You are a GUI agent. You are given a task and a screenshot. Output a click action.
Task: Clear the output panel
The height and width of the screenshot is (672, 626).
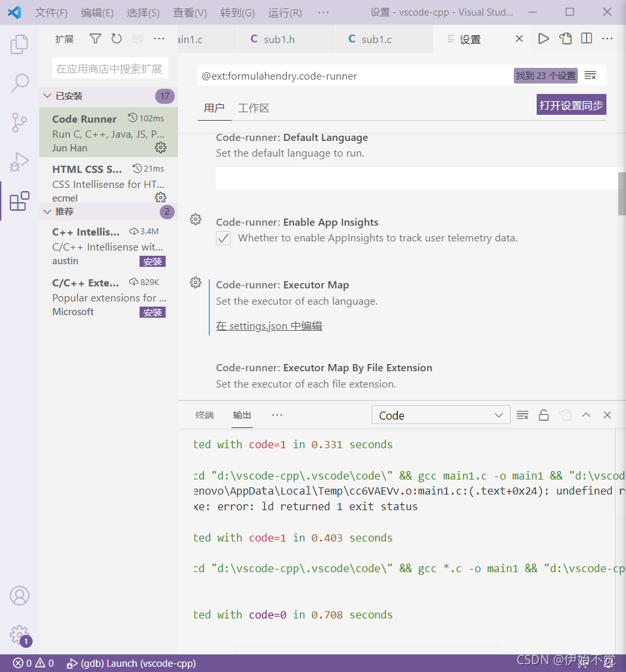tap(522, 415)
